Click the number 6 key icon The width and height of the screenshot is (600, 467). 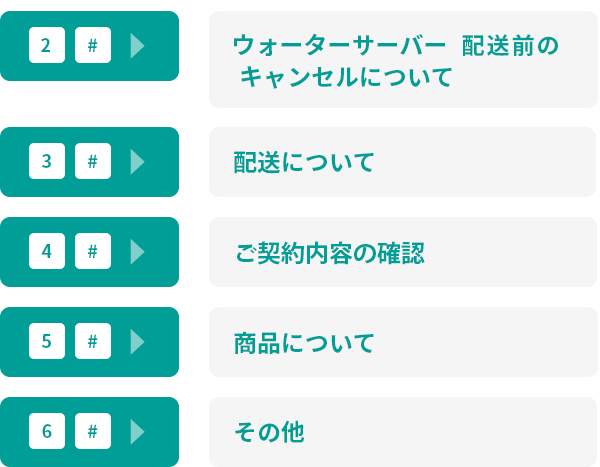point(47,431)
